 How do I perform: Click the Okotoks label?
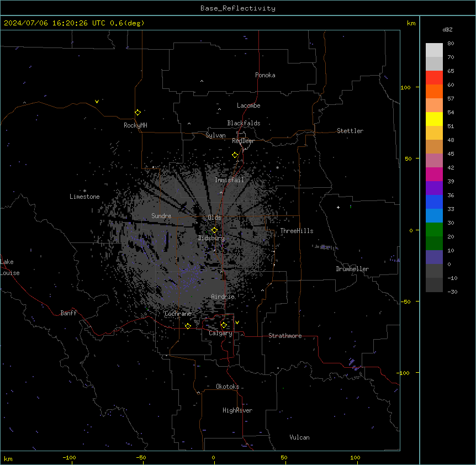(x=228, y=387)
